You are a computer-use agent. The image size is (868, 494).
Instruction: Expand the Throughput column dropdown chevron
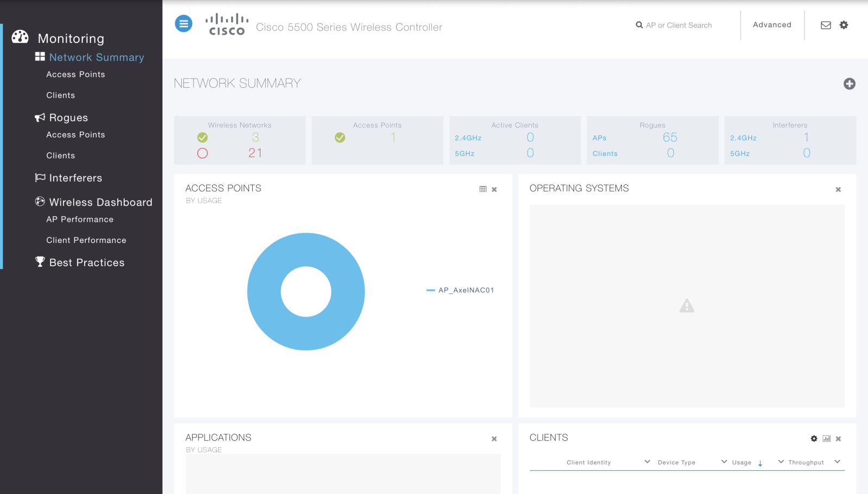pos(837,462)
